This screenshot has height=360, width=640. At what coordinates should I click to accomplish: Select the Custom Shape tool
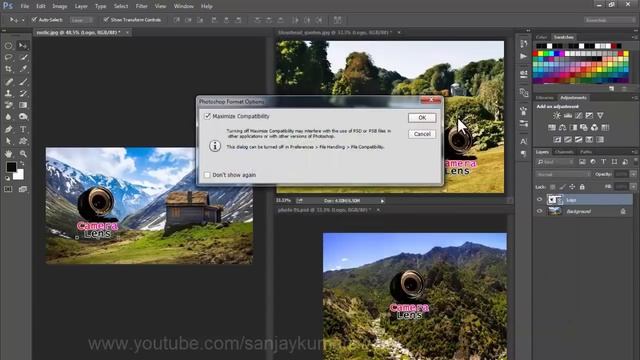[23, 141]
